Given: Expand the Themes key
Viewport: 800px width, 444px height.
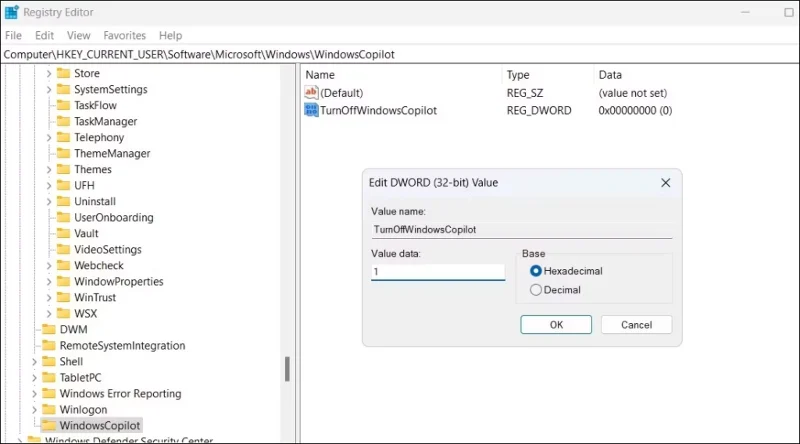Looking at the screenshot, I should pos(49,169).
